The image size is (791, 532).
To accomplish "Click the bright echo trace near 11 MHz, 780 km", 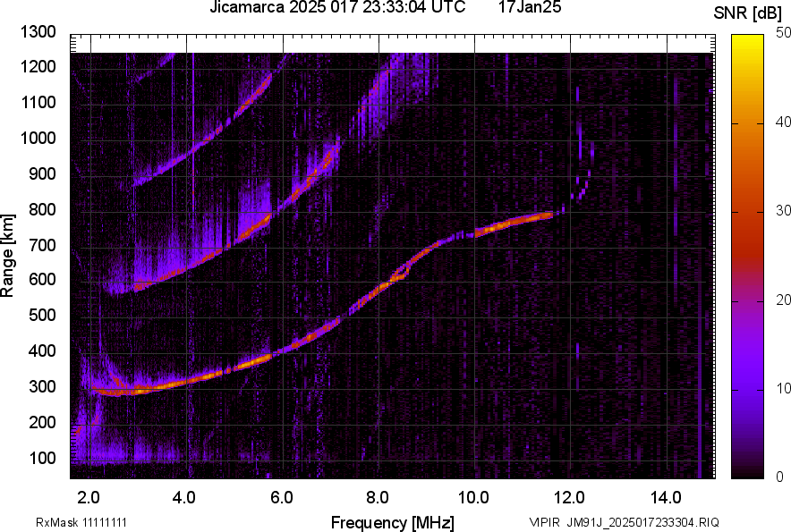I will pyautogui.click(x=515, y=223).
